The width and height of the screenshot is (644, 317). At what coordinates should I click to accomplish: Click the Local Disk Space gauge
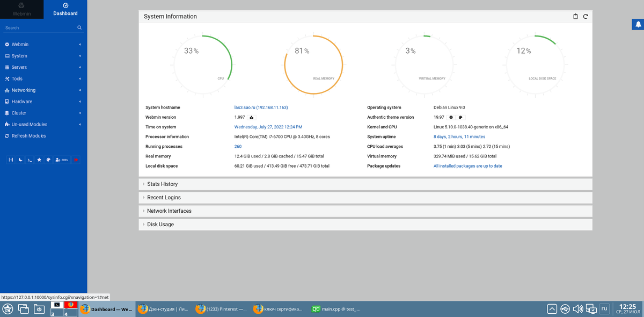535,64
